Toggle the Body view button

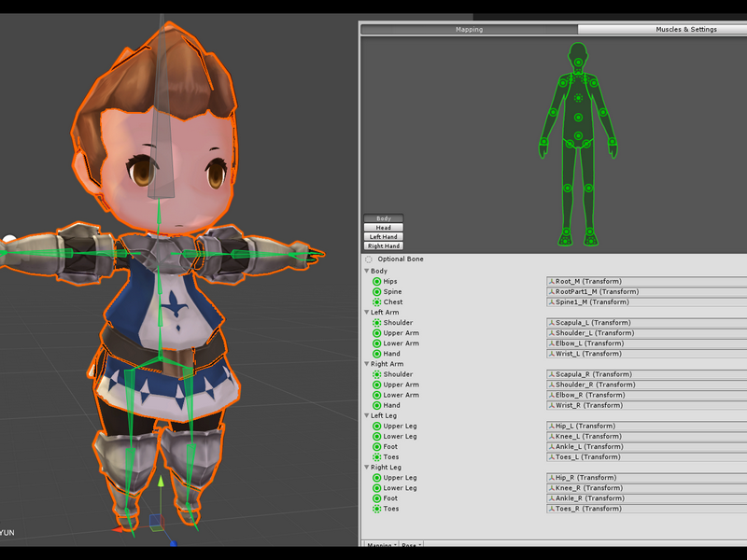click(x=384, y=218)
